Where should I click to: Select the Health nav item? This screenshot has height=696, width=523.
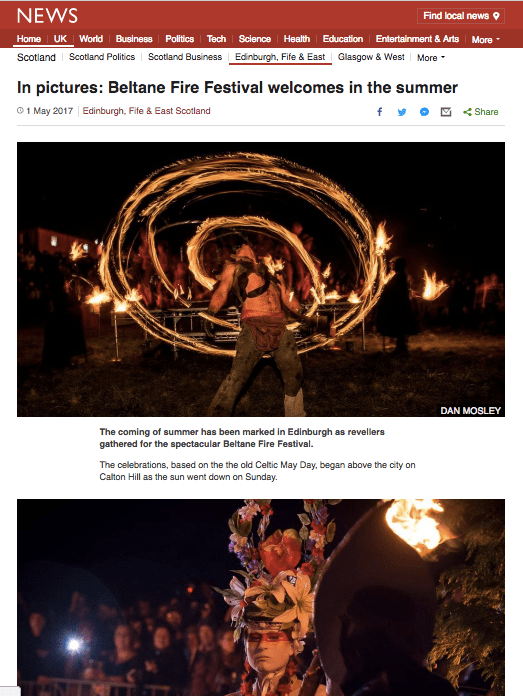[297, 39]
